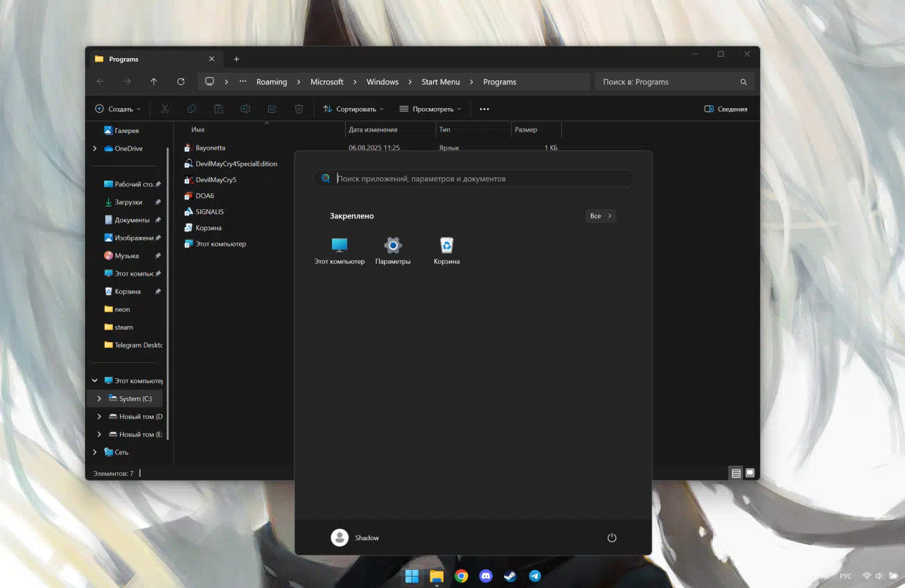Click the Start menu search field
The height and width of the screenshot is (588, 905).
tap(473, 179)
